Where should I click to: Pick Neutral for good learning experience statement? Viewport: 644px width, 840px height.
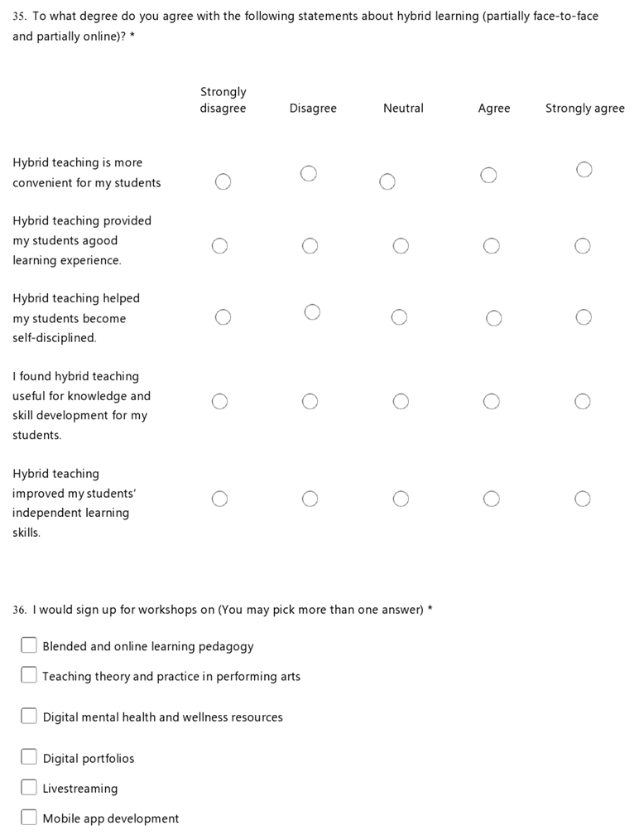(x=401, y=246)
